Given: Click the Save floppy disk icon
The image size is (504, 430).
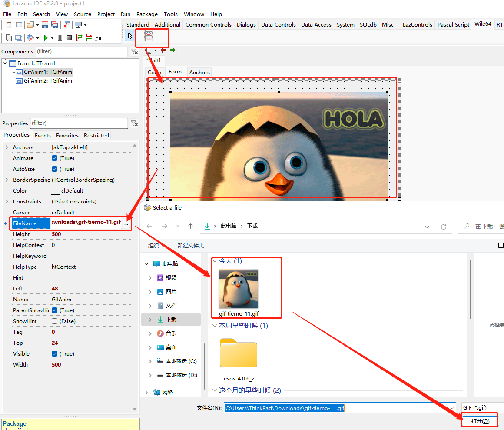Looking at the screenshot, I should (45, 25).
